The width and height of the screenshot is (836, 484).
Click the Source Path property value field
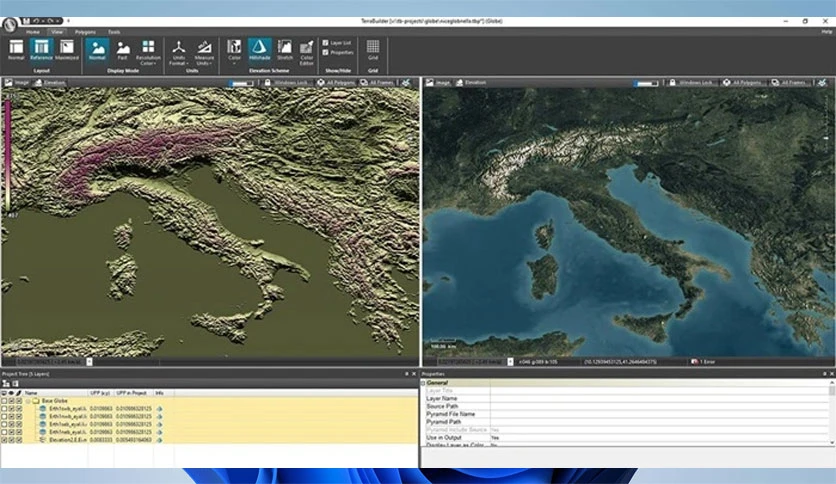pos(659,406)
